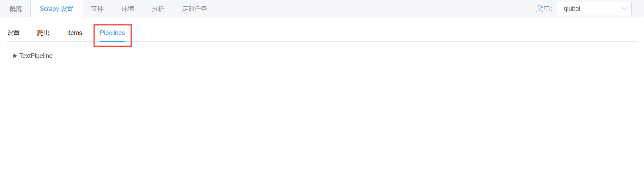Open the 分析 tab

click(158, 9)
